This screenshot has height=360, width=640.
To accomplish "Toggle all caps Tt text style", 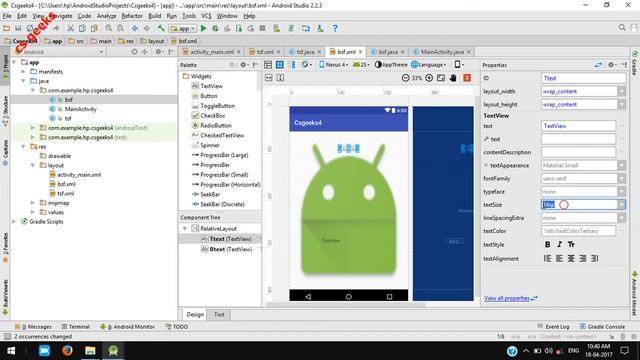I will [x=571, y=244].
